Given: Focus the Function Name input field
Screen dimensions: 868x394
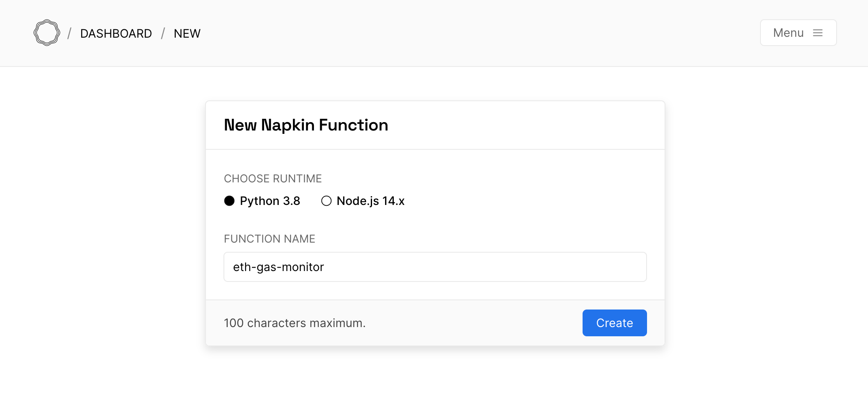Looking at the screenshot, I should (x=435, y=267).
